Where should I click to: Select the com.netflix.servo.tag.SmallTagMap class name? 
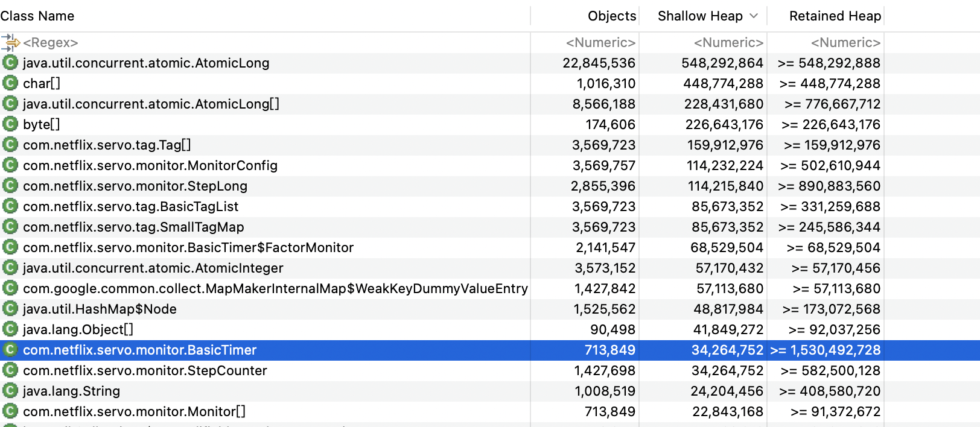133,227
